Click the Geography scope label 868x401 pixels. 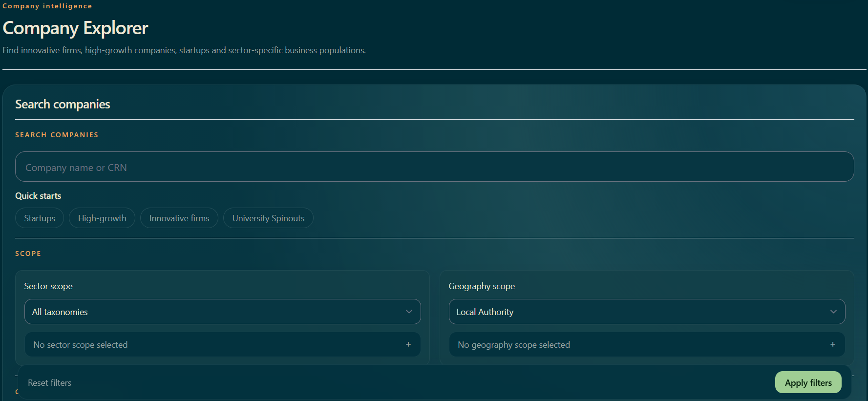[x=482, y=286]
